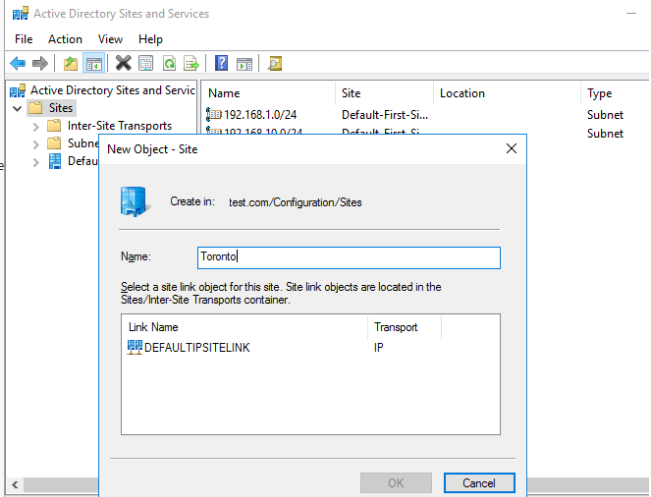Screen dimensions: 651x497
Task: Open the File menu
Action: click(x=24, y=39)
